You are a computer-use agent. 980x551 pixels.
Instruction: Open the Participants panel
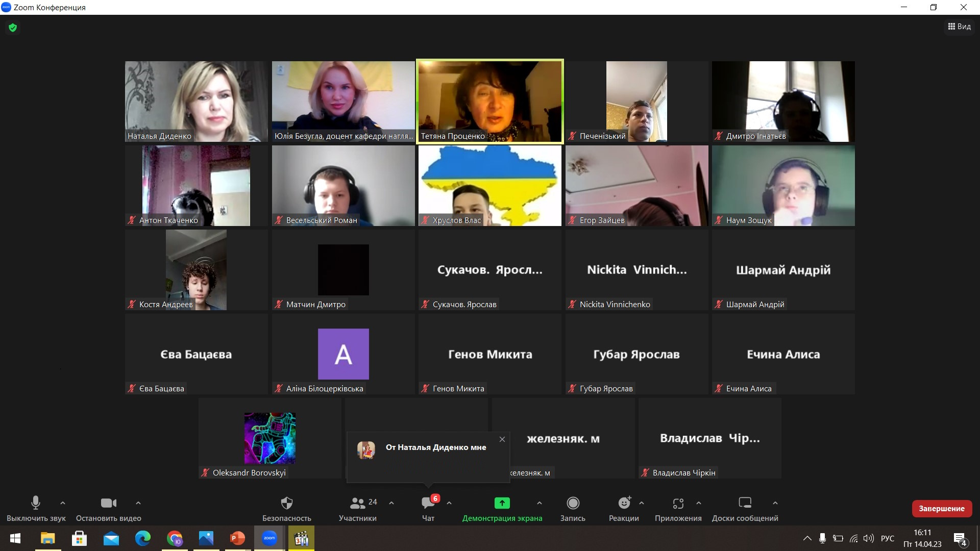click(x=357, y=504)
